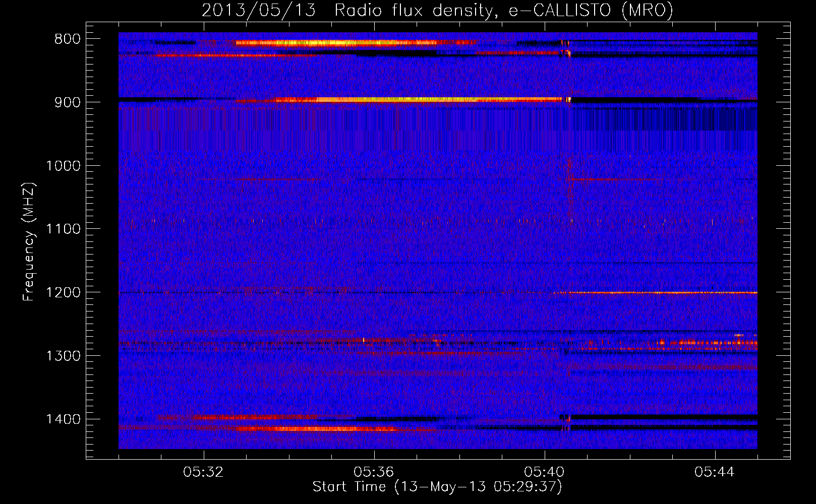Click the 1000 frequency tick label
The height and width of the screenshot is (504, 816).
pyautogui.click(x=63, y=166)
